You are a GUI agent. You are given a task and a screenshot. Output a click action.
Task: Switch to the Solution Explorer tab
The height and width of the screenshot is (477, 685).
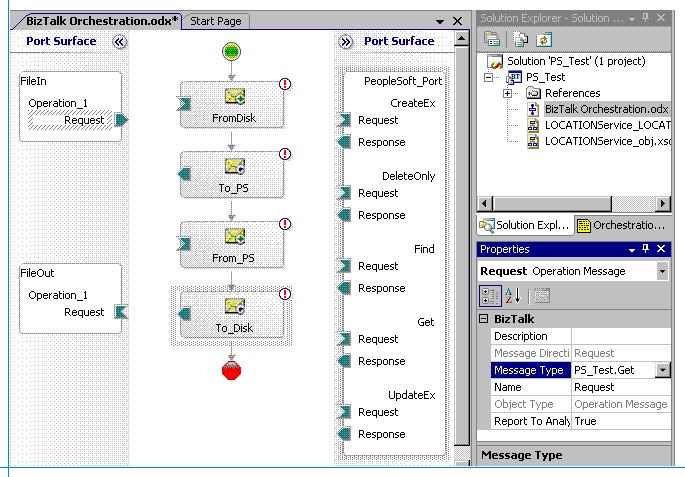(x=526, y=225)
